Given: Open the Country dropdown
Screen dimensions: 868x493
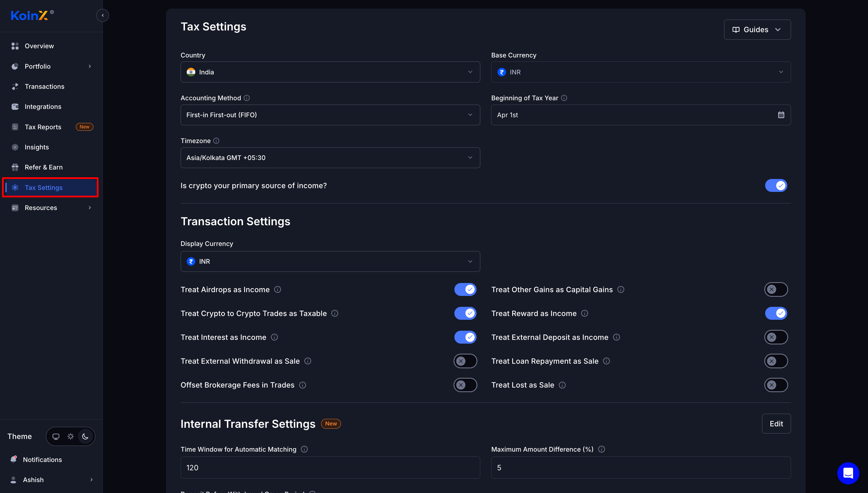Looking at the screenshot, I should tap(330, 72).
